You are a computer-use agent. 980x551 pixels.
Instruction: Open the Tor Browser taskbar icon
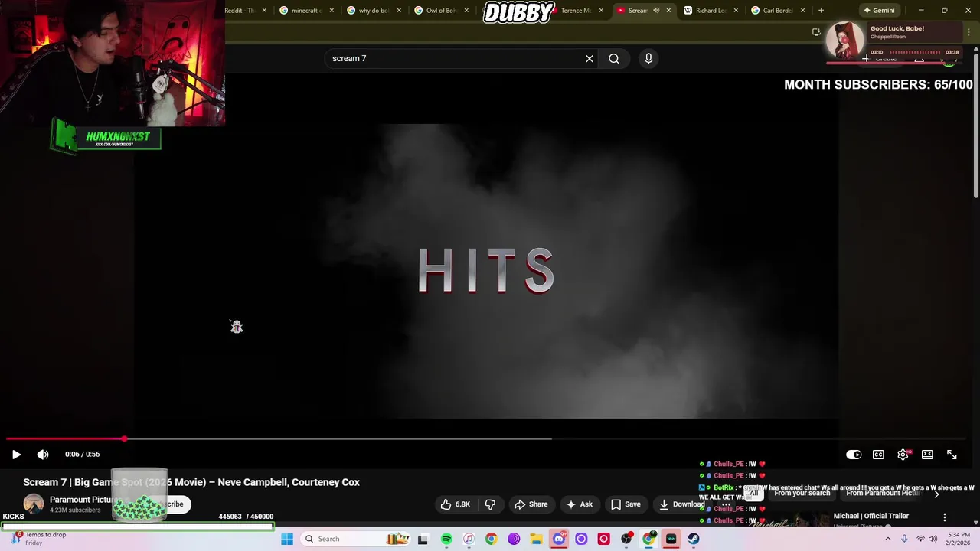[514, 539]
